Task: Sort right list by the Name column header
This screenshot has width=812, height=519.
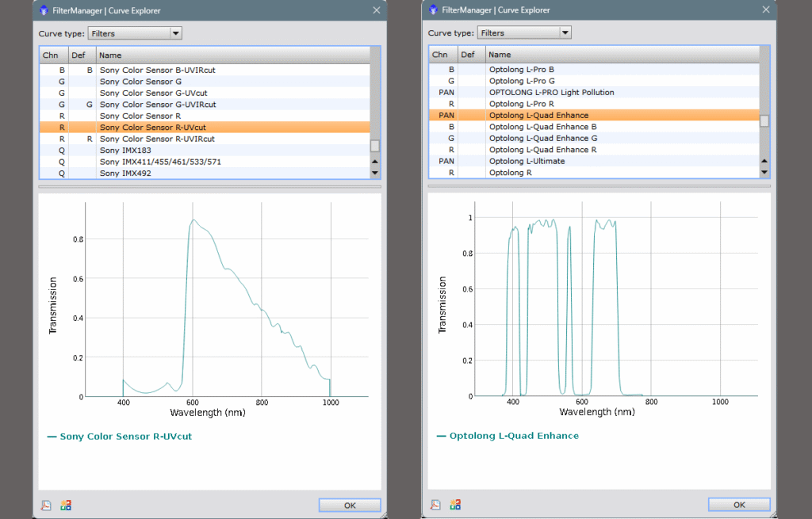Action: (622, 55)
